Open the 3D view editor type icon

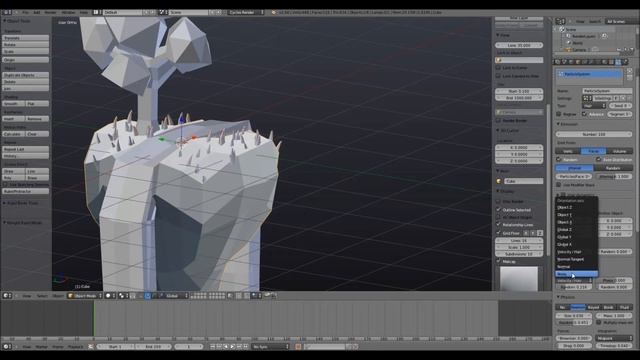coord(6,296)
